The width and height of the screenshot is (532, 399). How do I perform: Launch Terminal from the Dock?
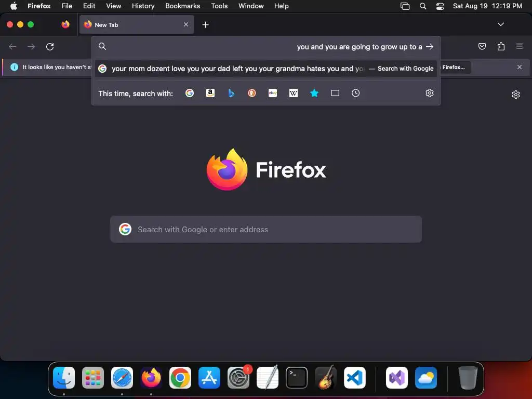pyautogui.click(x=297, y=378)
